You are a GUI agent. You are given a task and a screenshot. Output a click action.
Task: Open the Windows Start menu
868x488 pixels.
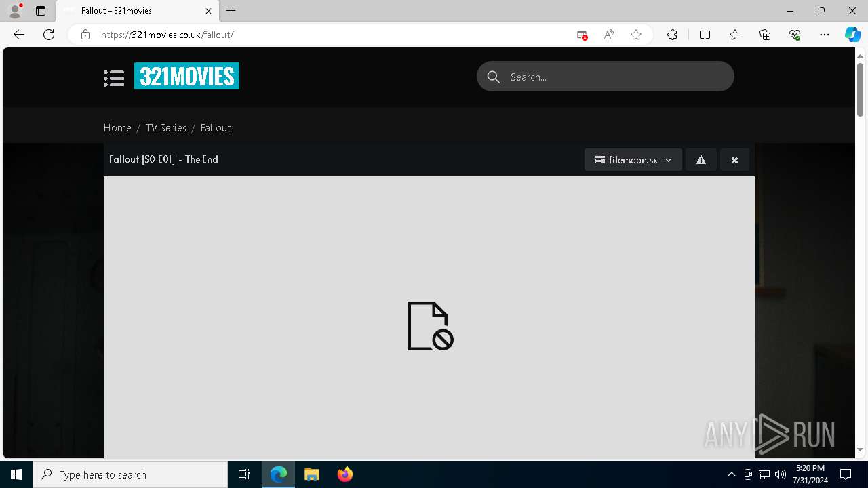tap(16, 474)
